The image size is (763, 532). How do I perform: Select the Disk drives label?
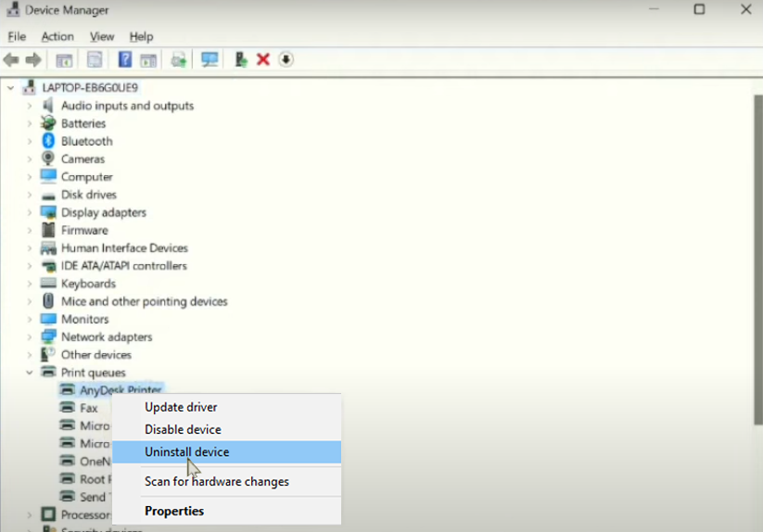(89, 195)
